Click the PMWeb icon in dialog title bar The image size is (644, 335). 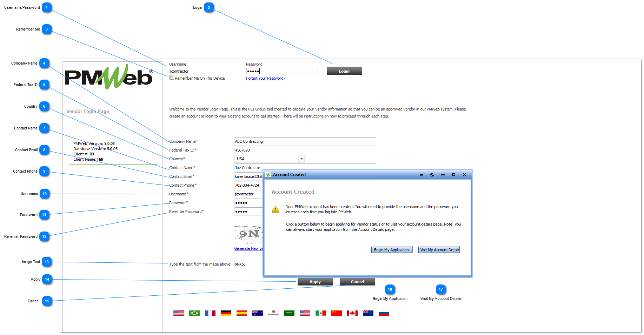pos(268,175)
